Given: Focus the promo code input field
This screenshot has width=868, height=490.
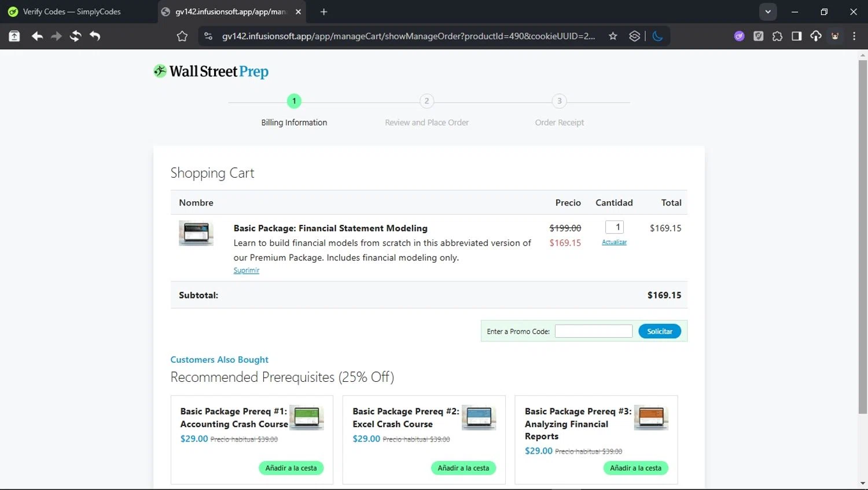Looking at the screenshot, I should point(593,331).
